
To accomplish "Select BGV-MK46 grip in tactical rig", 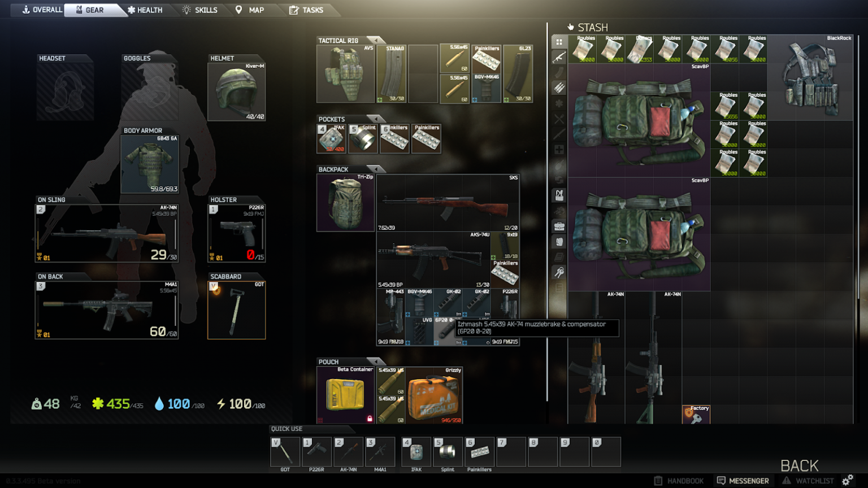I will pos(487,88).
